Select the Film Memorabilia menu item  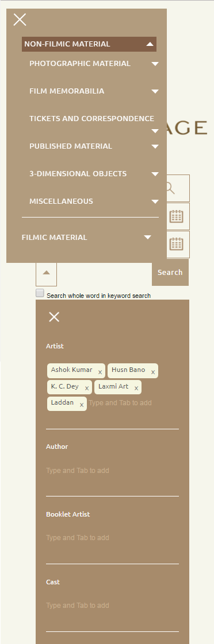(67, 91)
